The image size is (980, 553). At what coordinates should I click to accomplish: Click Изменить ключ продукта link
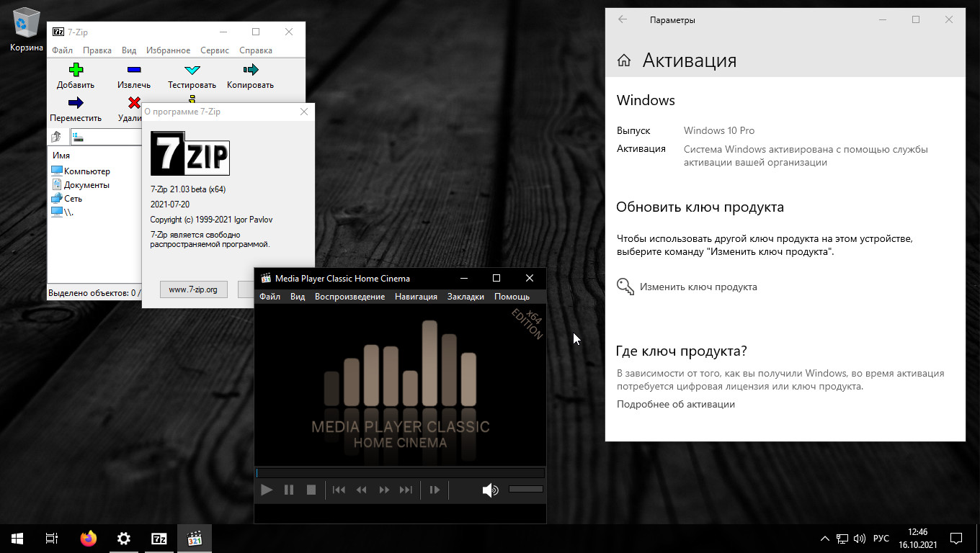[x=698, y=287]
